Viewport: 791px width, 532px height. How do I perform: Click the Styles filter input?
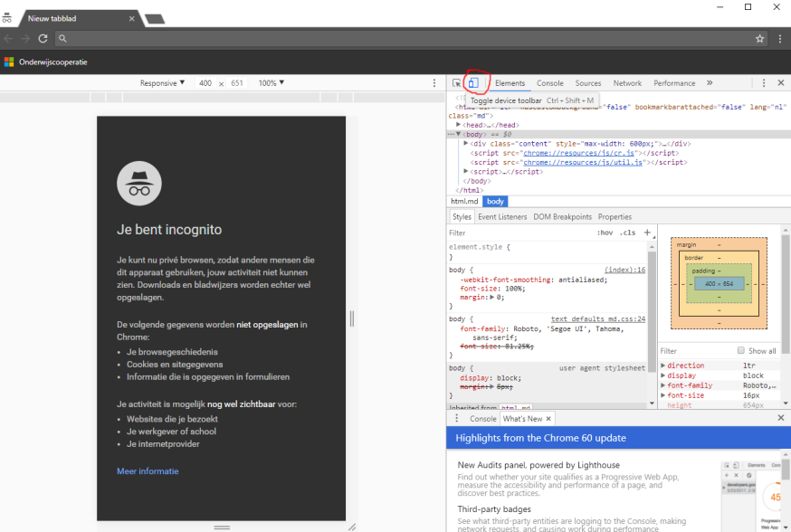pyautogui.click(x=519, y=233)
